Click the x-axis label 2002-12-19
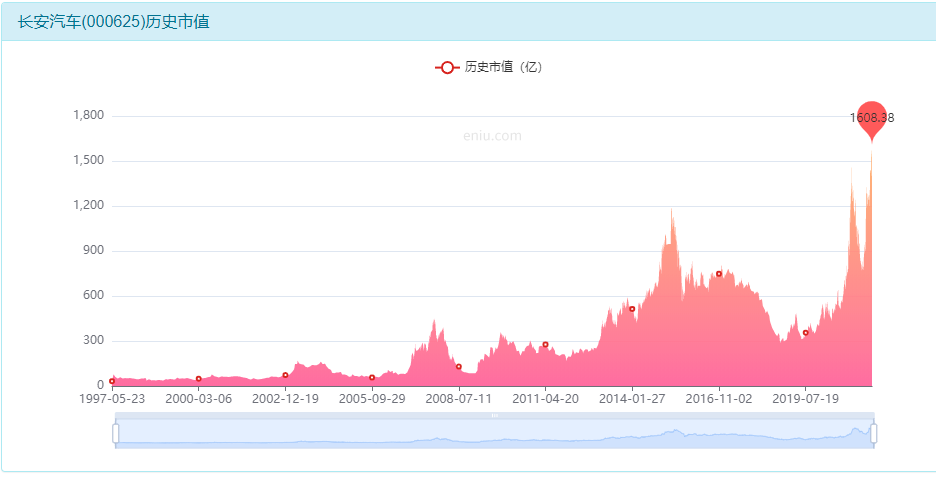 [x=285, y=399]
